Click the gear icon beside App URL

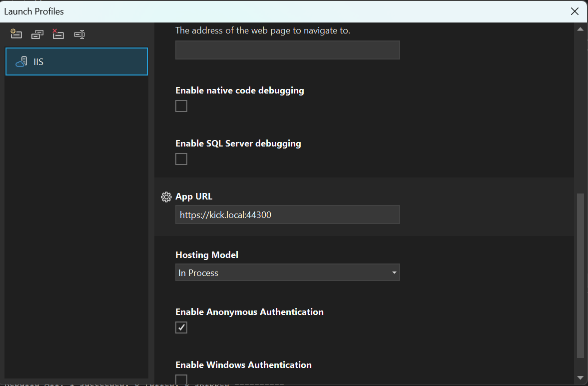coord(166,196)
